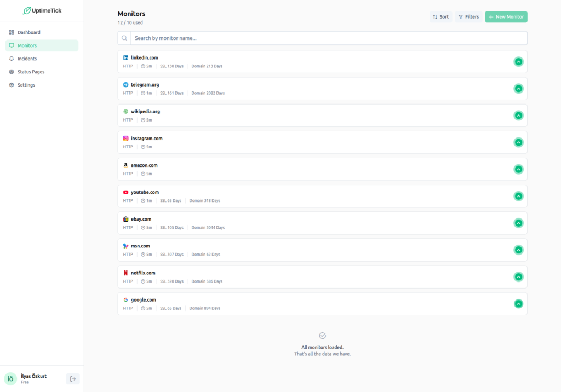Click the UptimeTick logo
561x392 pixels.
coord(42,10)
